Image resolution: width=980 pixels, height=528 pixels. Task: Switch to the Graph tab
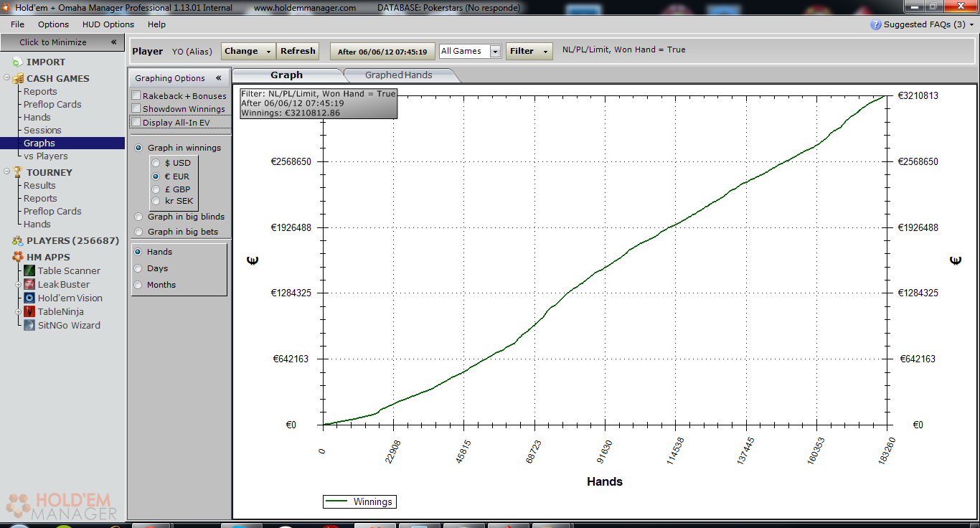pyautogui.click(x=287, y=75)
